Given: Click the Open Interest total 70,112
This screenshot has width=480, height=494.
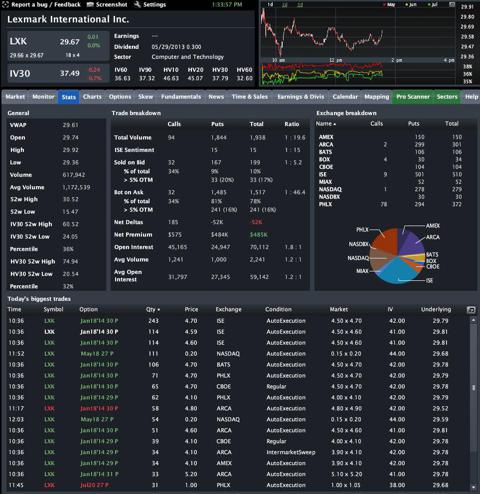Looking at the screenshot, I should [x=259, y=247].
